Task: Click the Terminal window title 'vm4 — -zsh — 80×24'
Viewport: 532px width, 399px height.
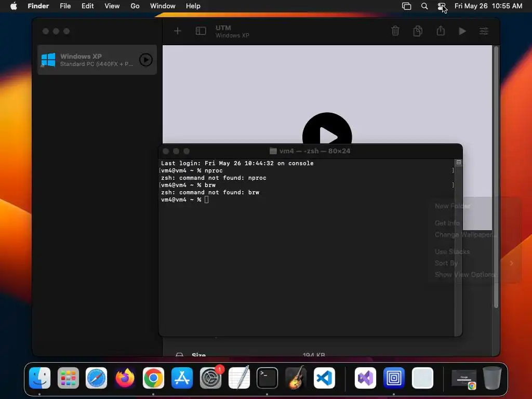Action: tap(314, 151)
